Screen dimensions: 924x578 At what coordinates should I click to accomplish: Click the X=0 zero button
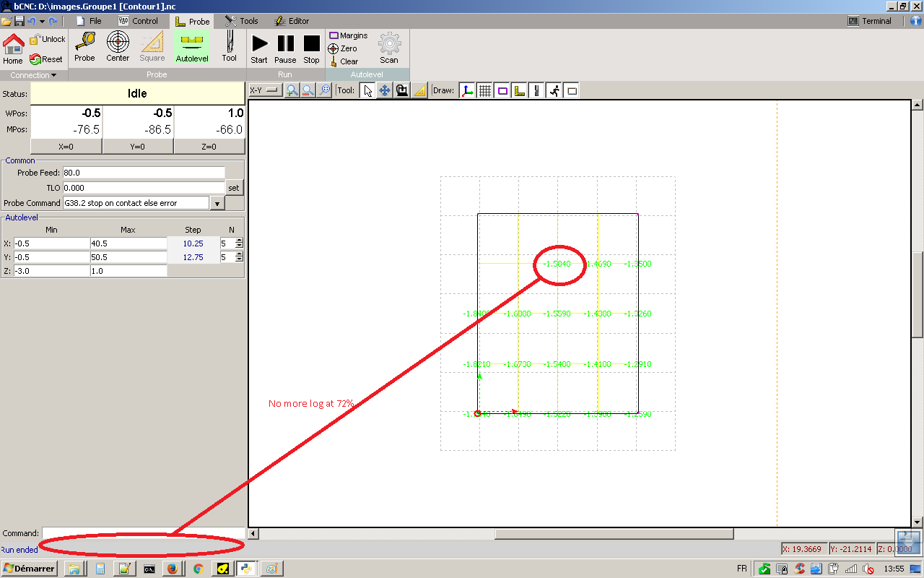[66, 146]
